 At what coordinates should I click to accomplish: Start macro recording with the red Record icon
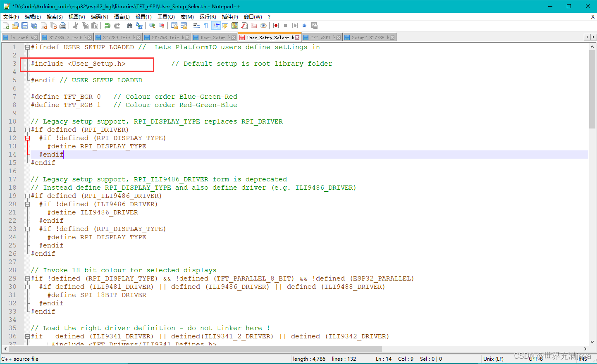[x=276, y=26]
